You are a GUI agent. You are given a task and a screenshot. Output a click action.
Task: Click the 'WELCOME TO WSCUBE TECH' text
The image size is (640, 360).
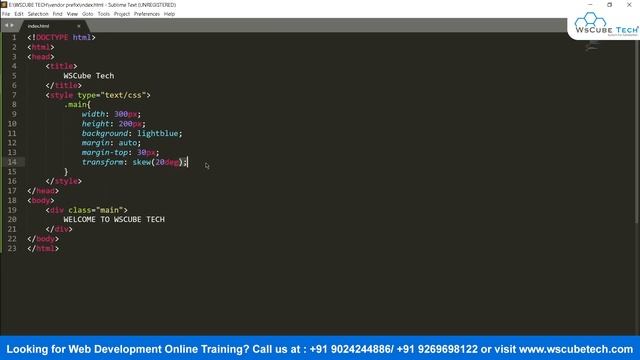(x=114, y=220)
